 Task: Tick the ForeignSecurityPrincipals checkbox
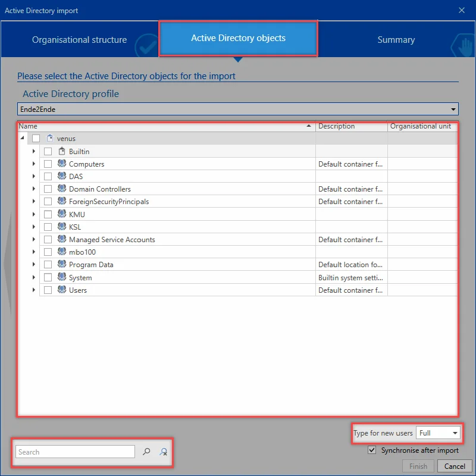pos(48,202)
